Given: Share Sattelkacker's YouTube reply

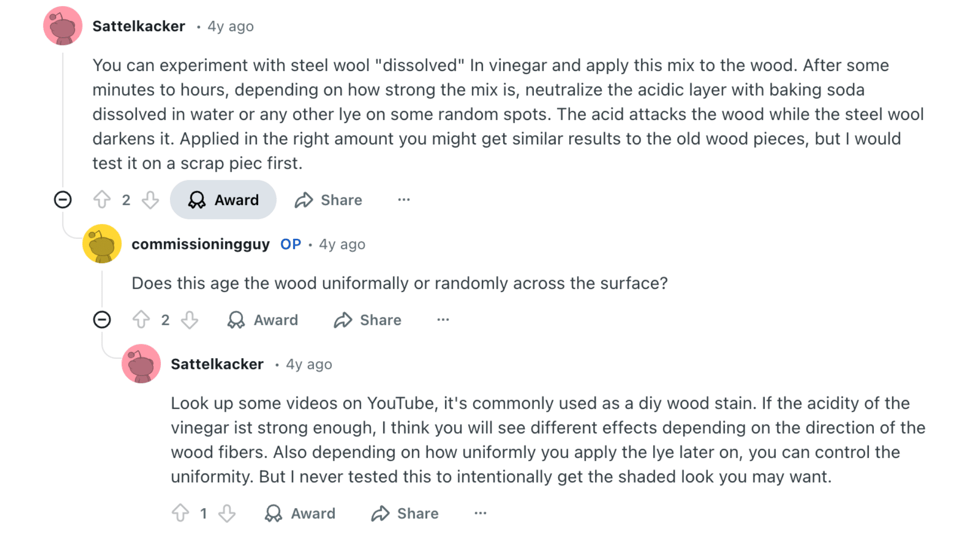Looking at the screenshot, I should tap(404, 513).
